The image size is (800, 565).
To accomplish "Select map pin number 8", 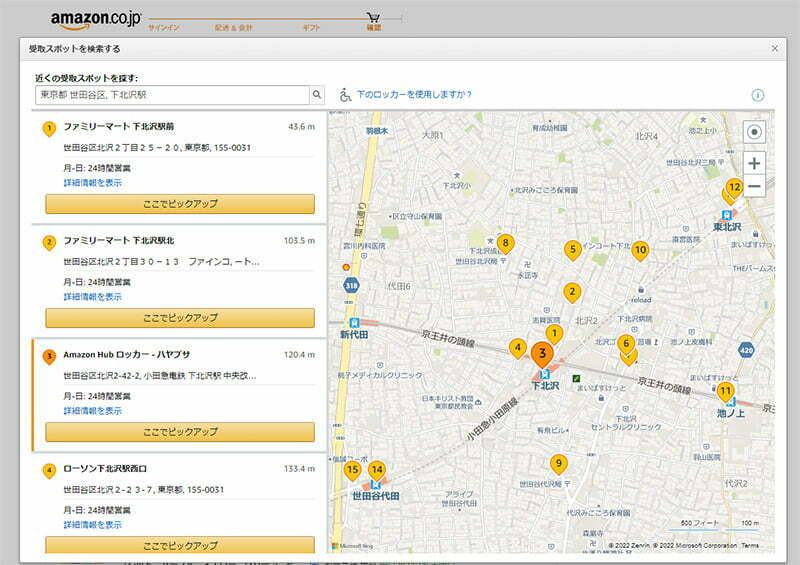I will [x=505, y=244].
